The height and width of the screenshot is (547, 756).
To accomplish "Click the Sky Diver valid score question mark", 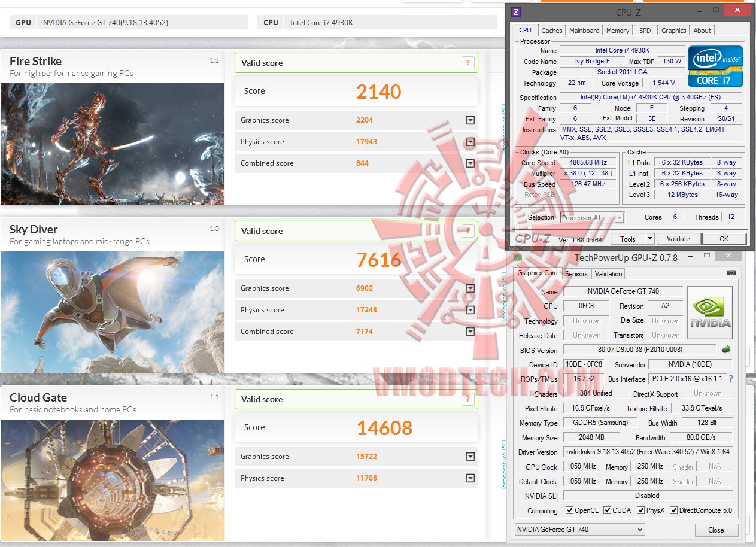I will pos(468,230).
